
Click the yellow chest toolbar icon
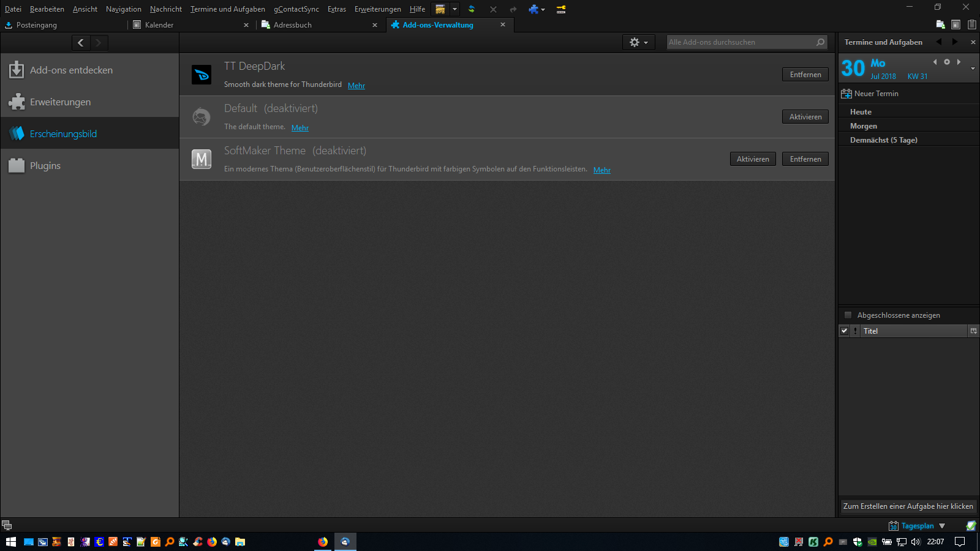(x=440, y=9)
